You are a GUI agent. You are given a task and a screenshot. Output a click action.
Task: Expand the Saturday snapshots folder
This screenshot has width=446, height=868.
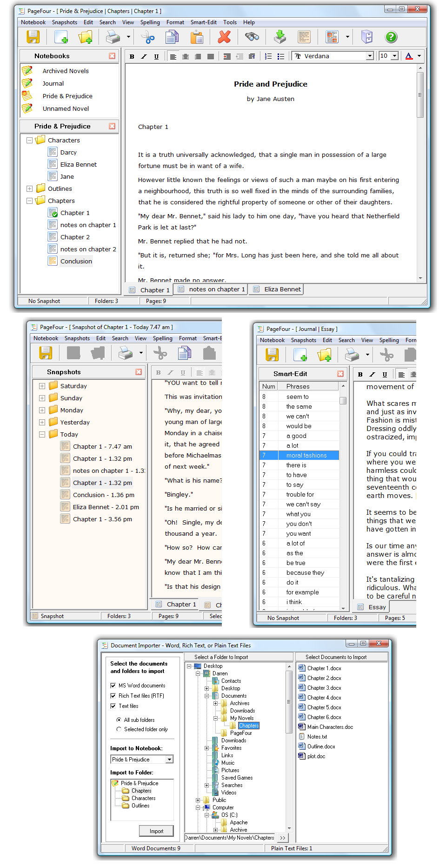[x=42, y=386]
